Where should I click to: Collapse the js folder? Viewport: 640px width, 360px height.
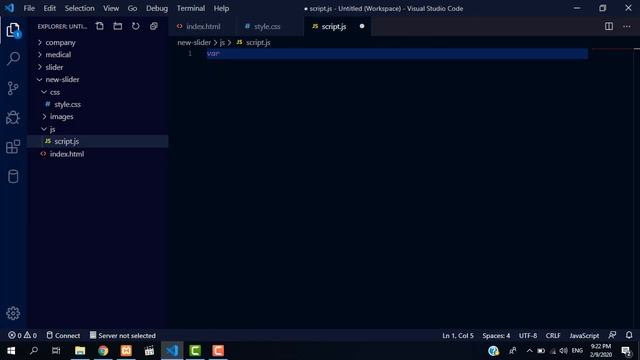[x=97, y=129]
